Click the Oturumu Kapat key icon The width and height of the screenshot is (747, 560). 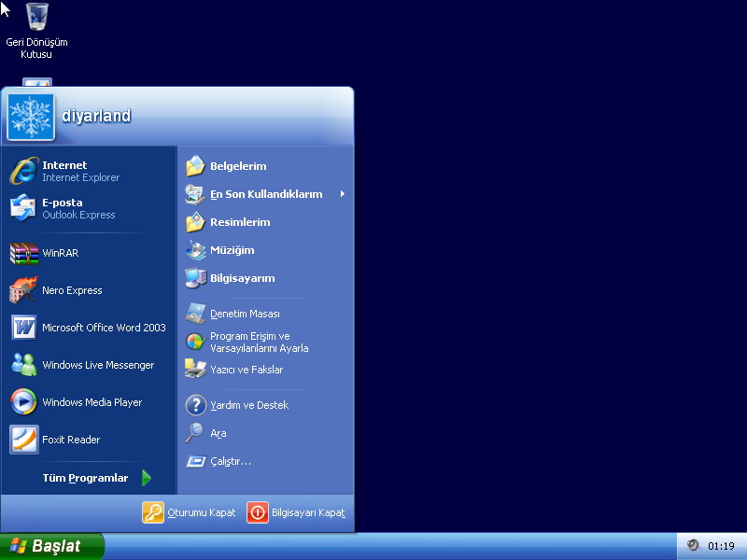[153, 512]
